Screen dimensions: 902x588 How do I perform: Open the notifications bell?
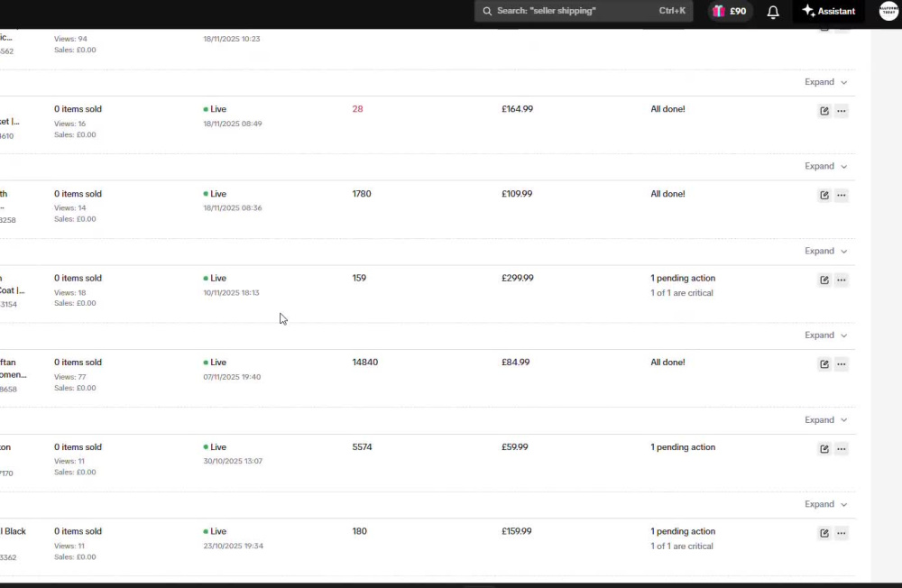click(773, 12)
